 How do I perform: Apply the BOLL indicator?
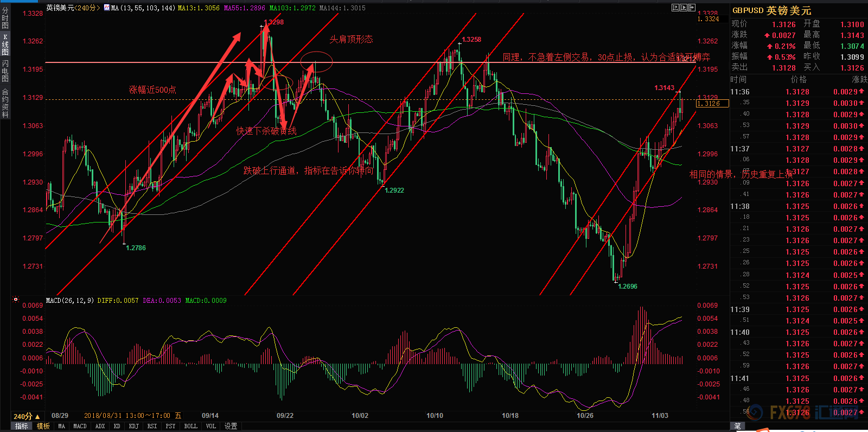(190, 426)
